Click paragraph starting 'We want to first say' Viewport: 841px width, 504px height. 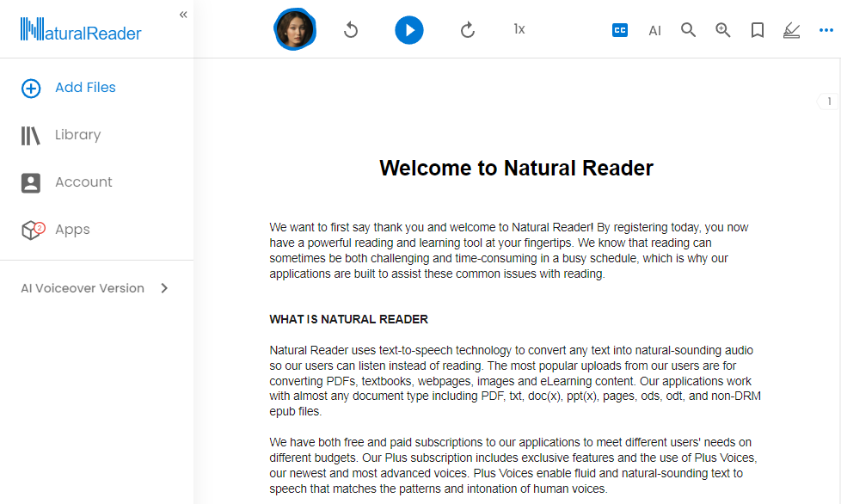(x=509, y=250)
